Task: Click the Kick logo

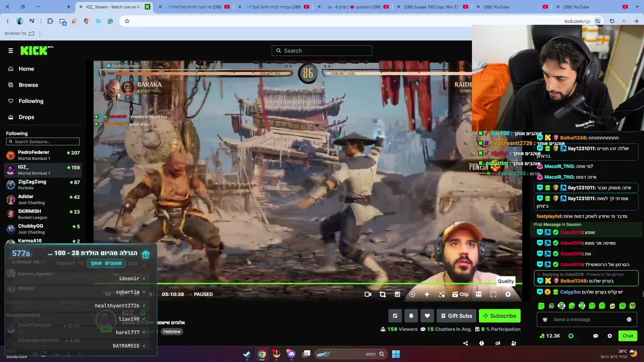Action: 37,50
